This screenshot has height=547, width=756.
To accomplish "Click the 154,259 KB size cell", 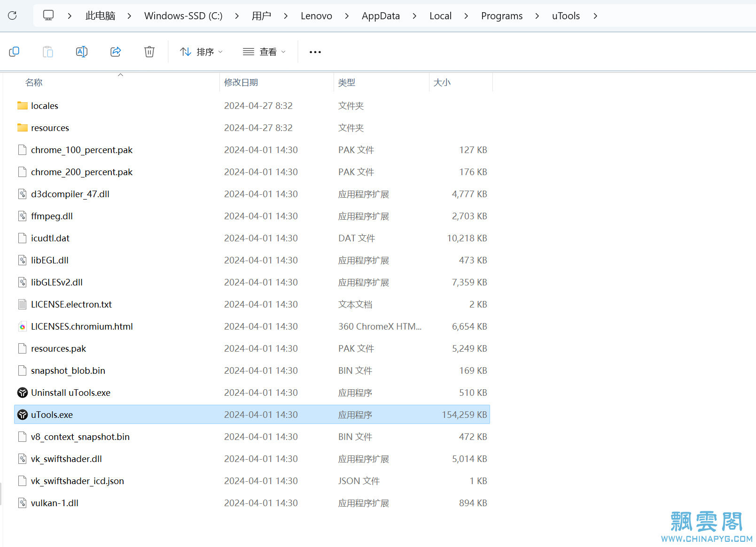I will pyautogui.click(x=464, y=415).
